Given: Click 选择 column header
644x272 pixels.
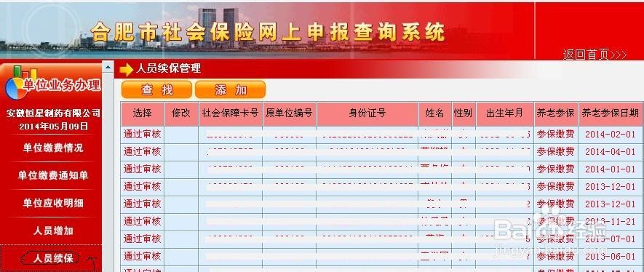Looking at the screenshot, I should (x=142, y=113).
